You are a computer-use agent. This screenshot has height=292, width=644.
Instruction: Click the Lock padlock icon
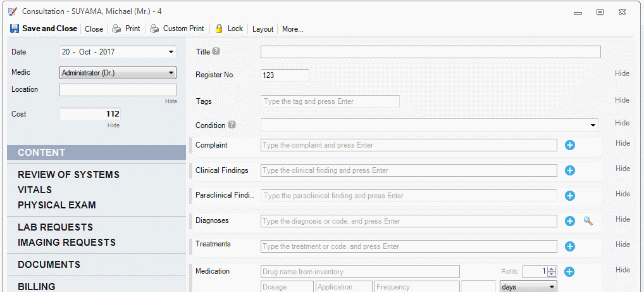tap(219, 29)
